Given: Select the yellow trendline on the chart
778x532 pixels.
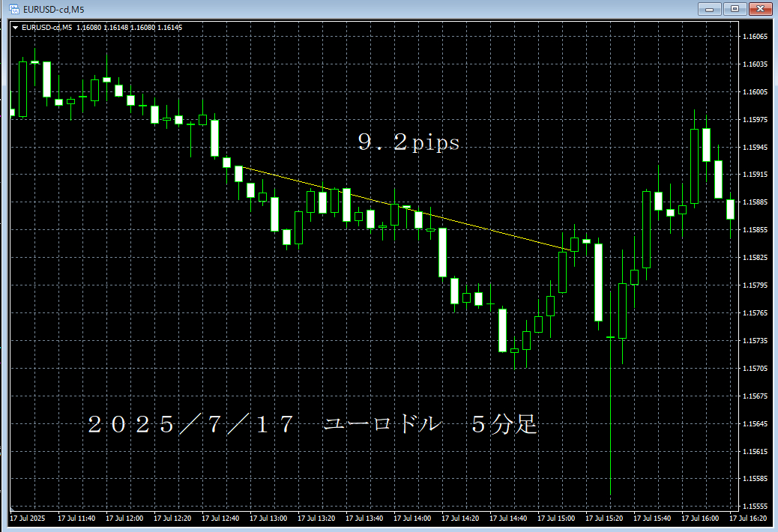Looking at the screenshot, I should (465, 223).
